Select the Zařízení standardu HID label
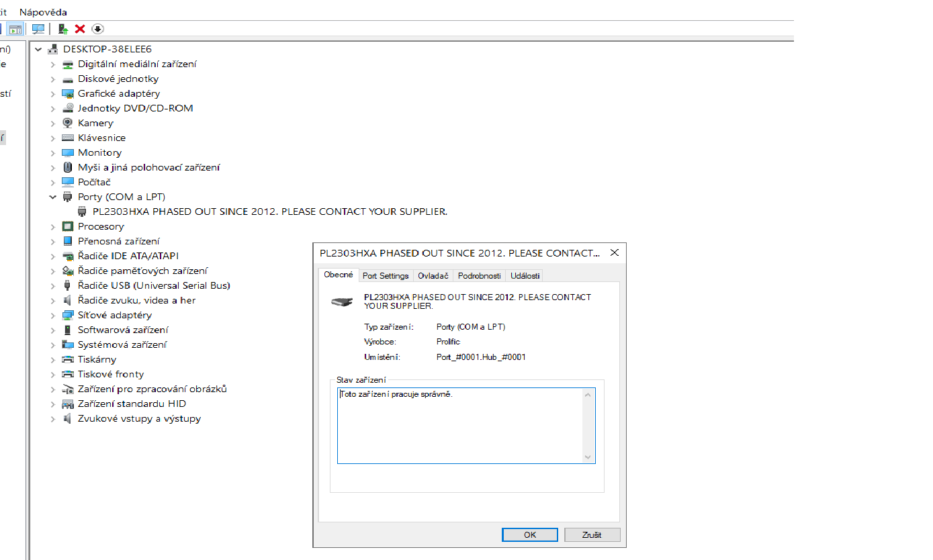The width and height of the screenshot is (933, 560). click(x=132, y=404)
